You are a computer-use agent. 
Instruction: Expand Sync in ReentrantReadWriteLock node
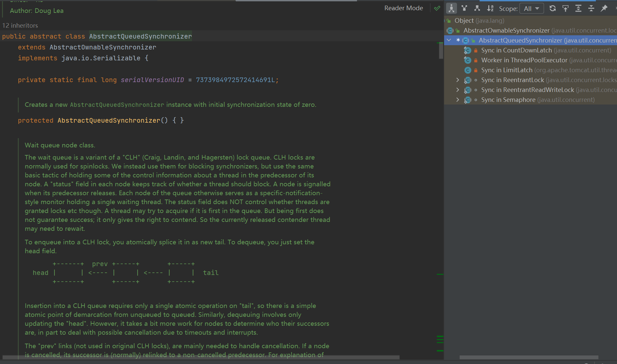pyautogui.click(x=458, y=90)
